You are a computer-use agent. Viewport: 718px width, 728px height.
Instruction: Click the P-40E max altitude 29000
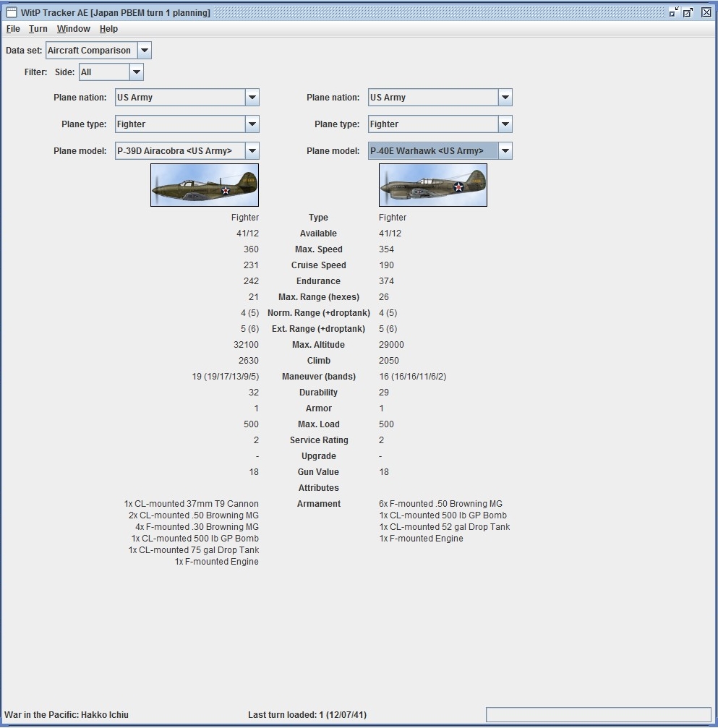click(x=391, y=345)
